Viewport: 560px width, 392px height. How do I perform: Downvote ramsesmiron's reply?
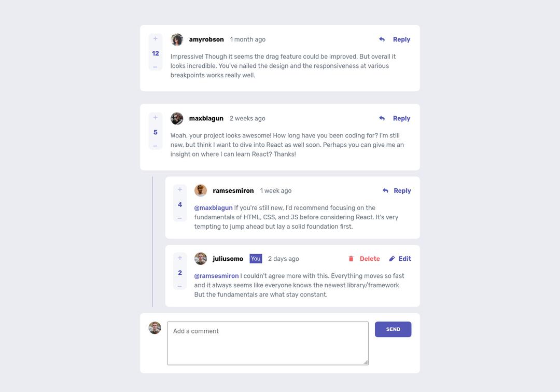(180, 218)
